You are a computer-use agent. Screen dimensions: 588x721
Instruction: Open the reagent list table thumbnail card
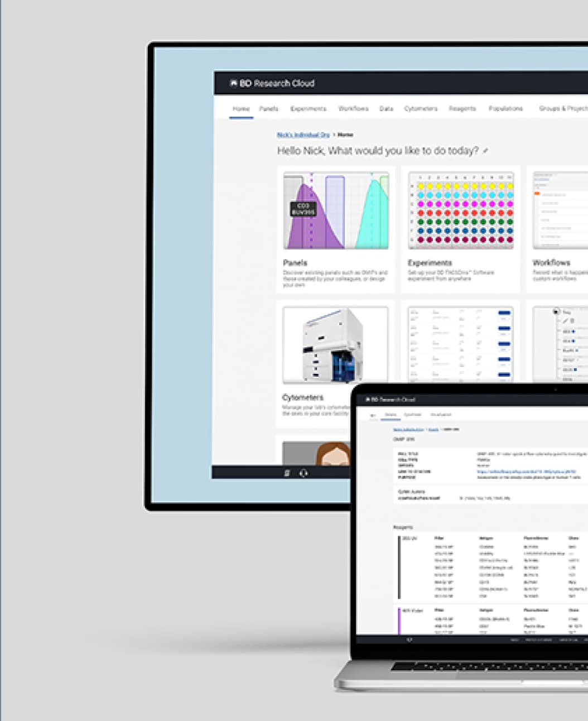coord(461,344)
